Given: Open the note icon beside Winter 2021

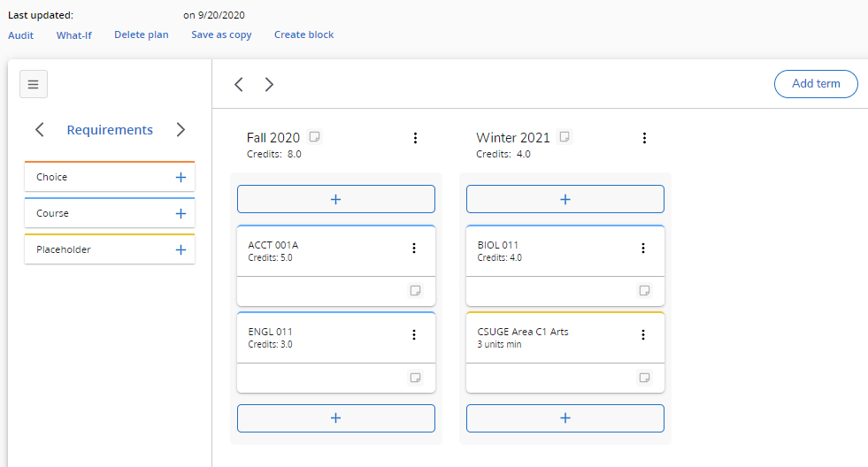Looking at the screenshot, I should (565, 137).
